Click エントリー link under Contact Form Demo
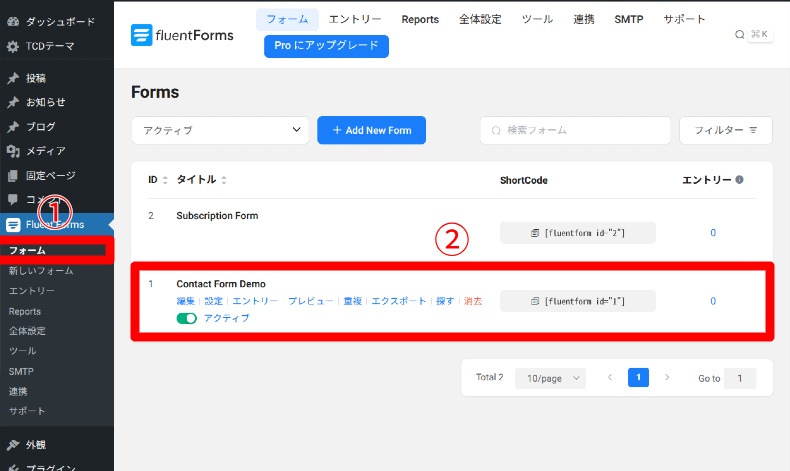This screenshot has height=471, width=790. (255, 301)
